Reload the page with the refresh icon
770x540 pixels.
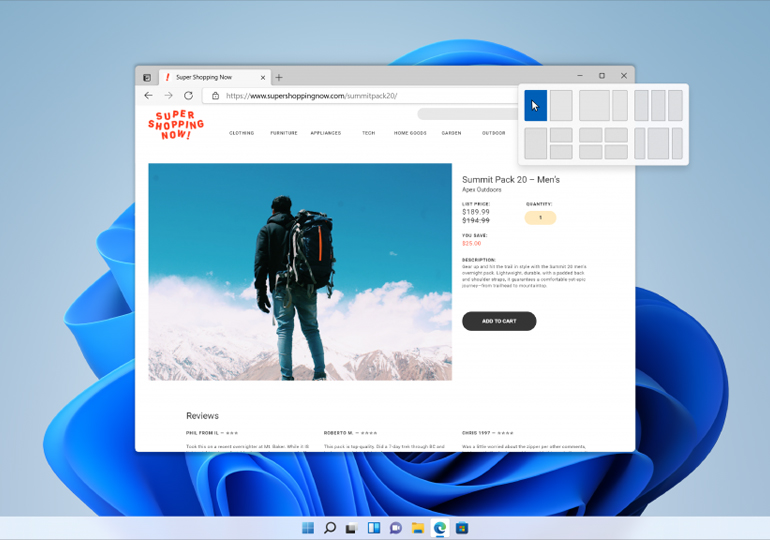188,96
